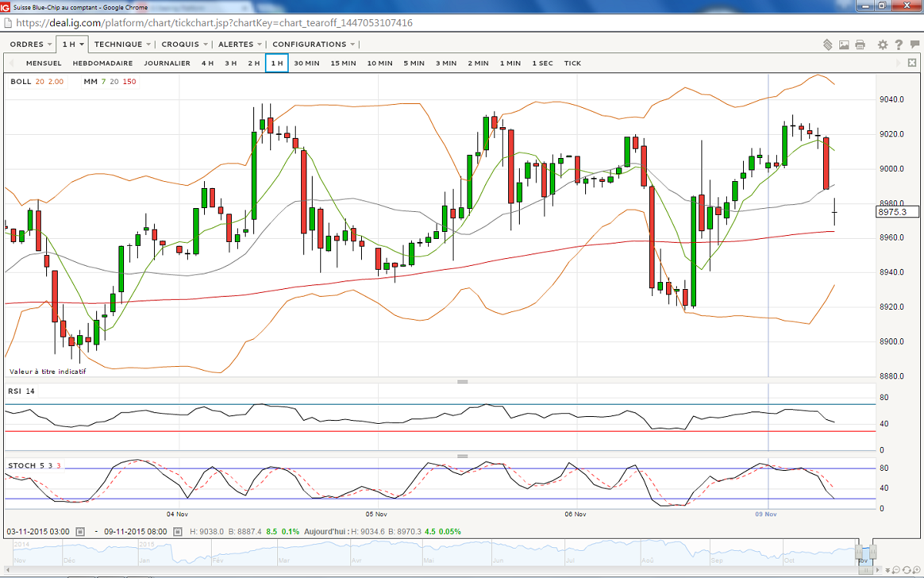This screenshot has height=578, width=924.
Task: Open the help question mark icon
Action: (x=898, y=45)
